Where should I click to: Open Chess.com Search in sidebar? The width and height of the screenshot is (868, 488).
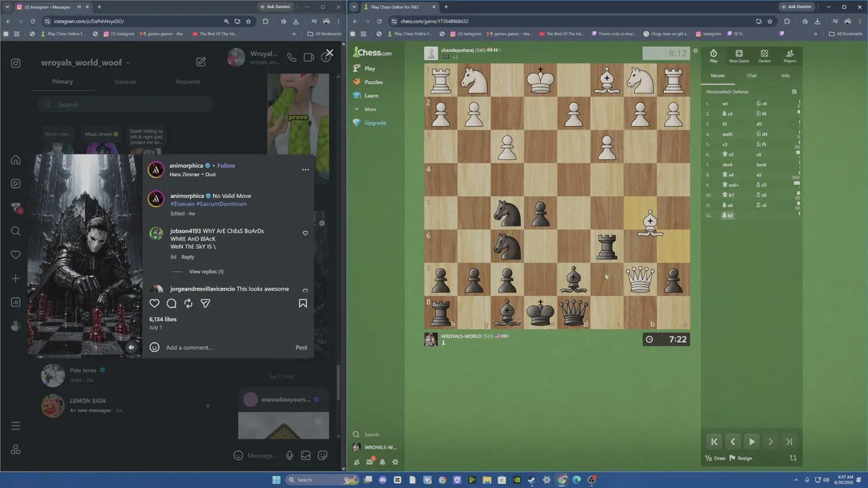pyautogui.click(x=366, y=434)
